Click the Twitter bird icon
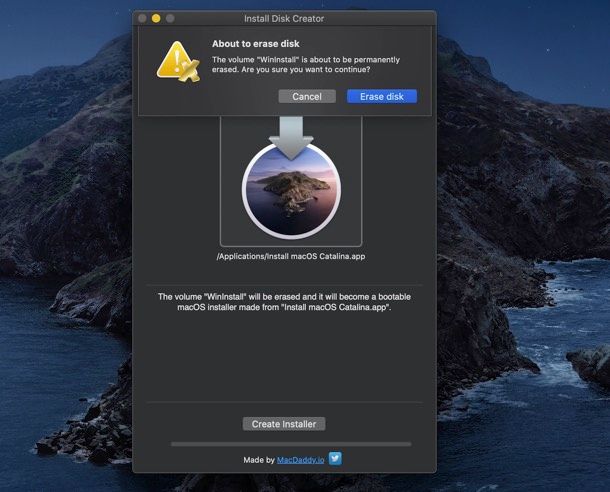The height and width of the screenshot is (492, 610). point(335,459)
